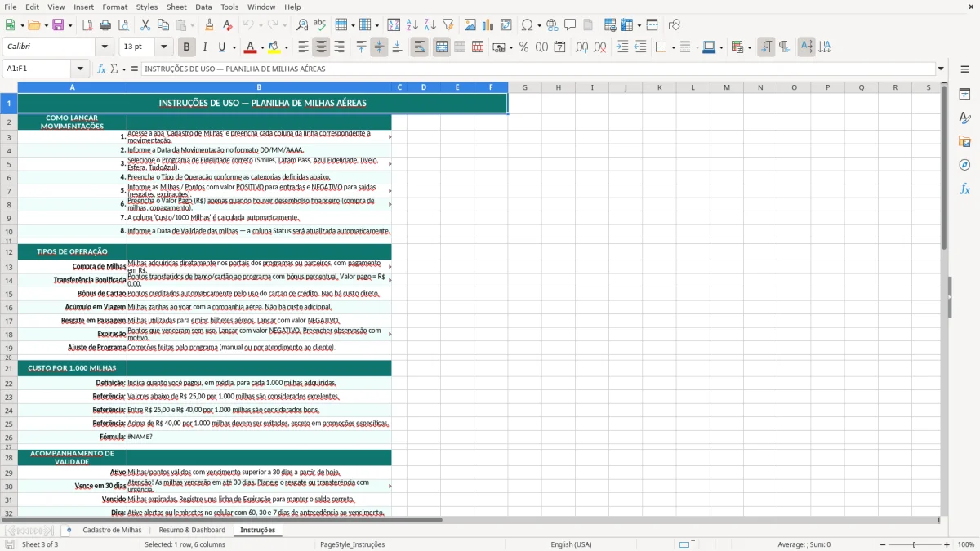980x551 pixels.
Task: Clear direct formatting icon
Action: coord(228,25)
